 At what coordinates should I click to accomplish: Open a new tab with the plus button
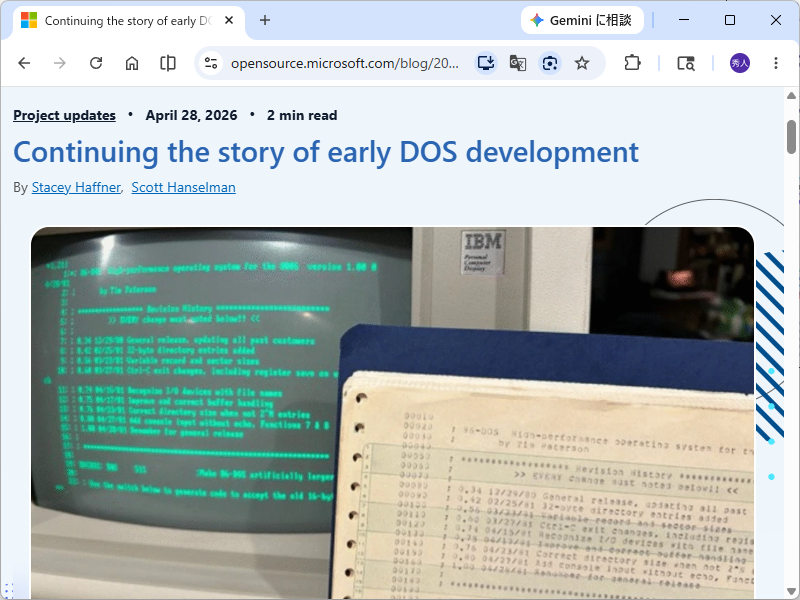click(265, 20)
